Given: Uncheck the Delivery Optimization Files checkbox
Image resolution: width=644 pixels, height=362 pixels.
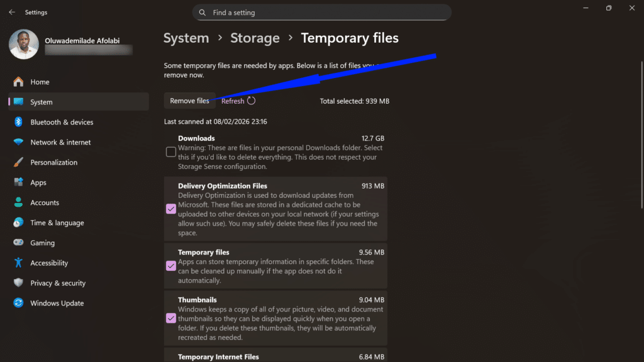Looking at the screenshot, I should click(170, 209).
